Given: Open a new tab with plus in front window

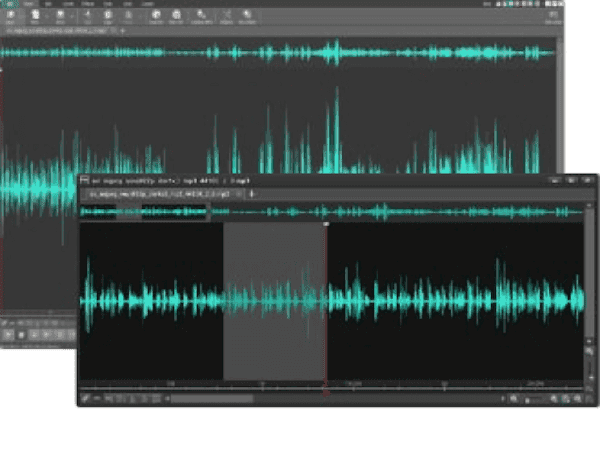Looking at the screenshot, I should pos(251,194).
